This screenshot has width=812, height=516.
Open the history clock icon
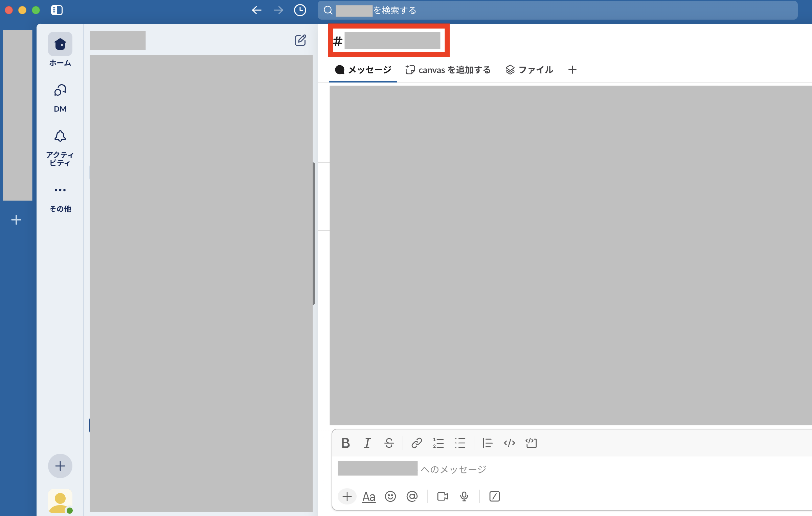(300, 10)
